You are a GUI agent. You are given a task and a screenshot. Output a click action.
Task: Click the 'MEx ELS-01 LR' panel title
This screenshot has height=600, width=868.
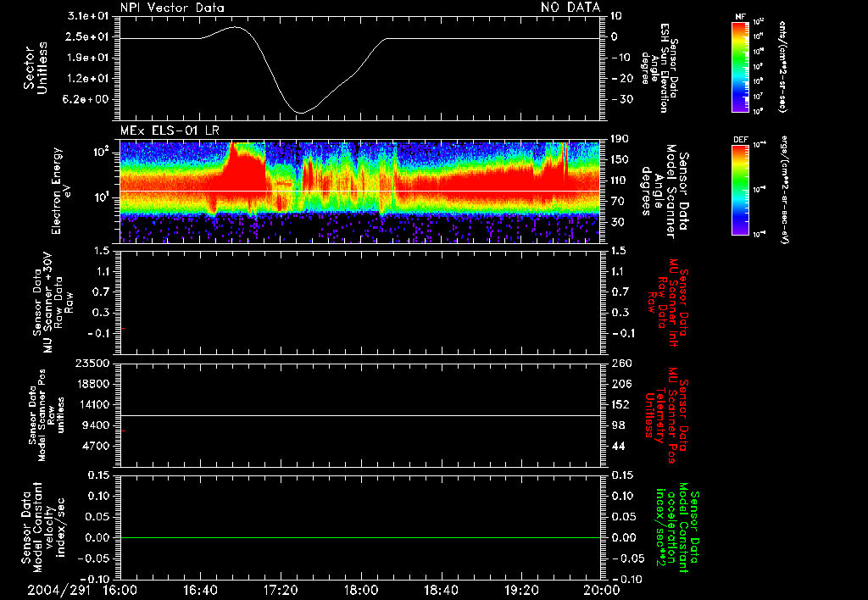170,131
